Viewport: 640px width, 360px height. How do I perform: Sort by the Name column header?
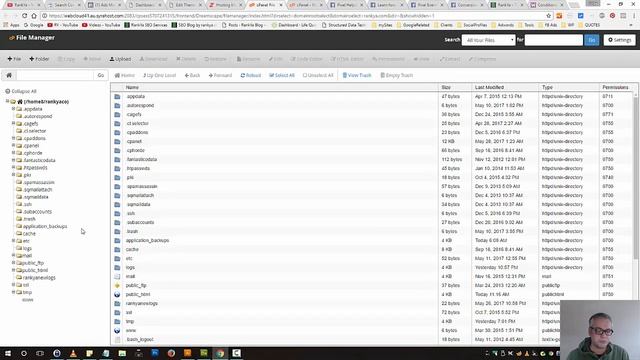click(x=132, y=87)
